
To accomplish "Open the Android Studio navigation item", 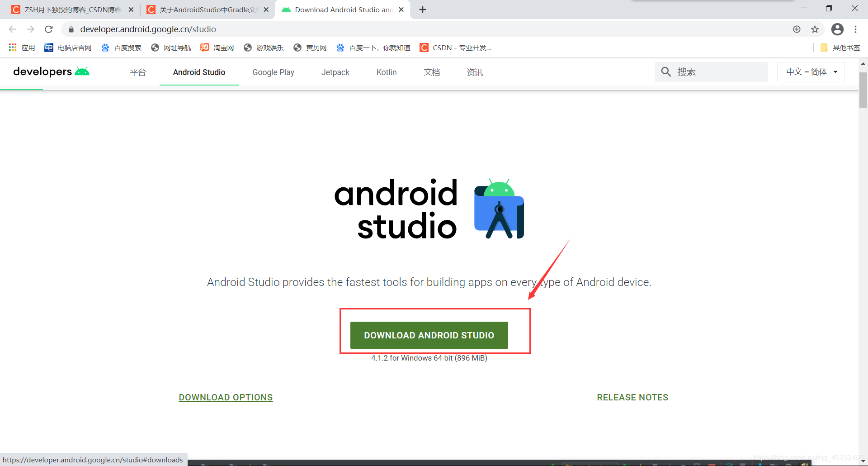I will coord(199,72).
